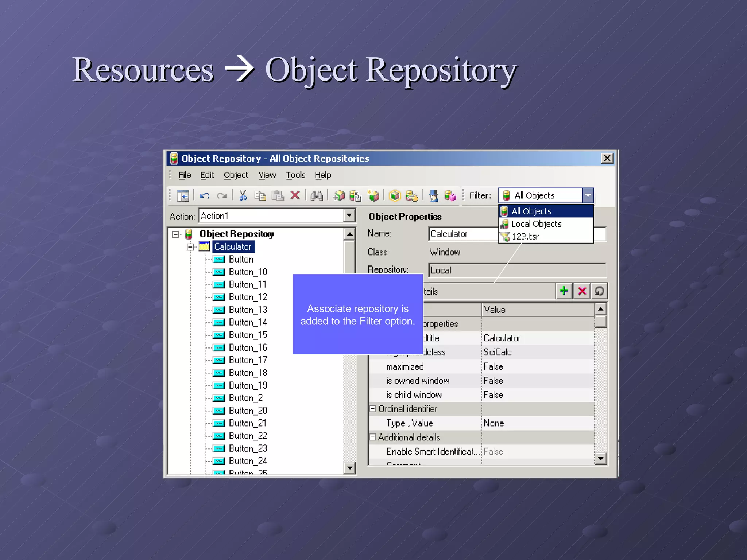Viewport: 747px width, 560px height.
Task: Select 123.tsr in filter list
Action: pos(546,236)
